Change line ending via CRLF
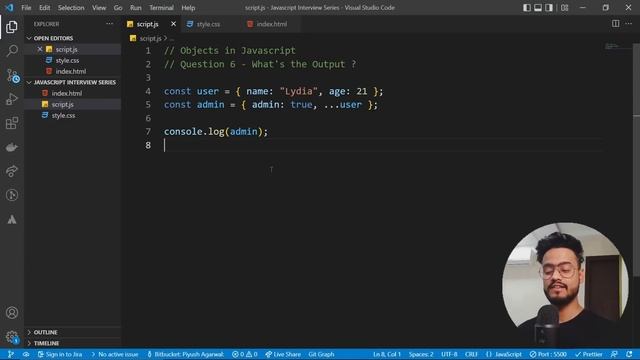This screenshot has height=360, width=640. click(x=471, y=354)
